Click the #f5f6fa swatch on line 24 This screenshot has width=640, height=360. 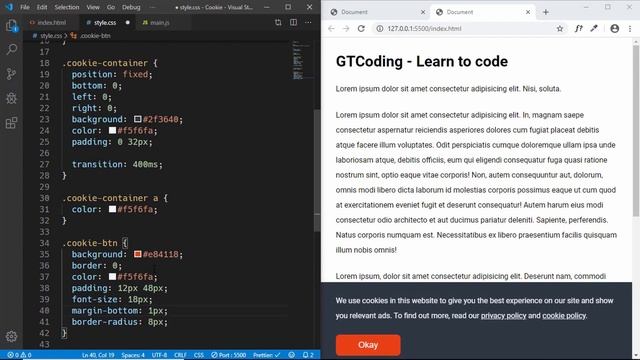coord(112,130)
